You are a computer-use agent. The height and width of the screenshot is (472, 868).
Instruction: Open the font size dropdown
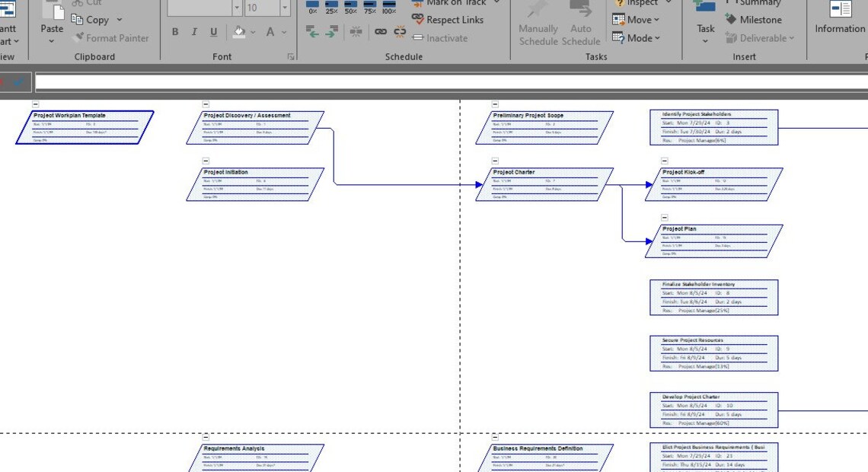[285, 8]
